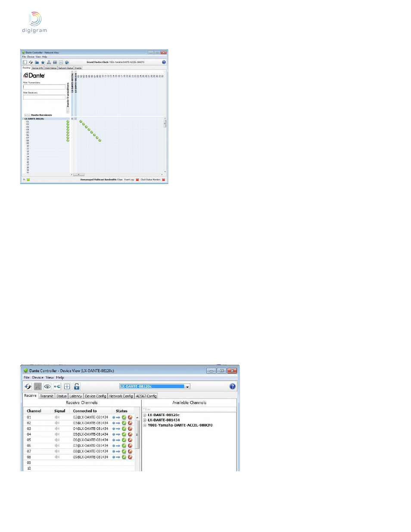Open help via question mark in Device View
This screenshot has width=411, height=532.
[x=233, y=386]
